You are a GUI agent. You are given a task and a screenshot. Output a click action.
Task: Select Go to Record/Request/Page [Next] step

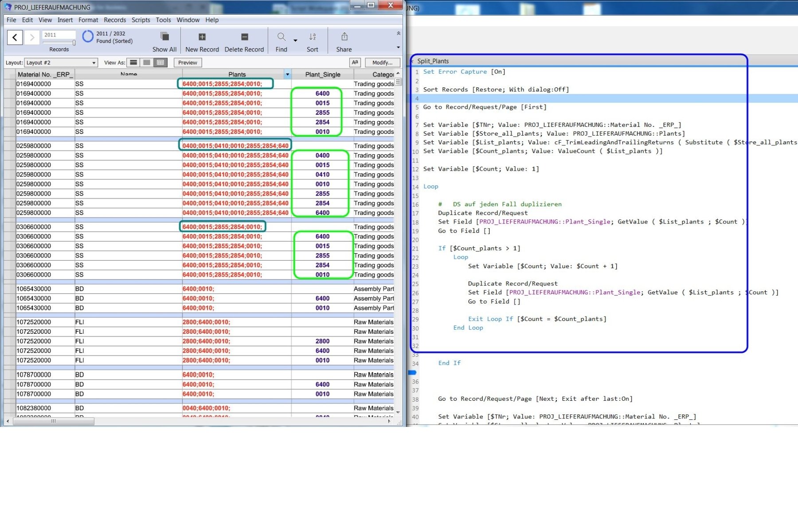click(535, 399)
